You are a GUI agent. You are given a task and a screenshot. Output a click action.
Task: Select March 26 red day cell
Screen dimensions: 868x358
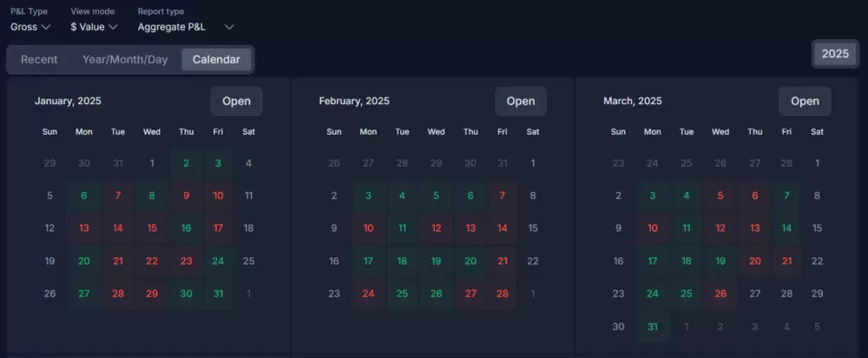[720, 294]
